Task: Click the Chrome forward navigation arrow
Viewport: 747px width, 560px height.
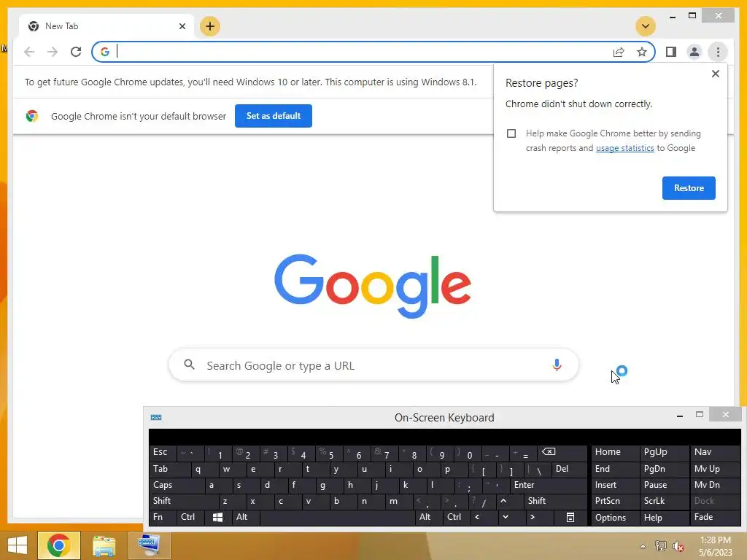Action: click(x=53, y=52)
